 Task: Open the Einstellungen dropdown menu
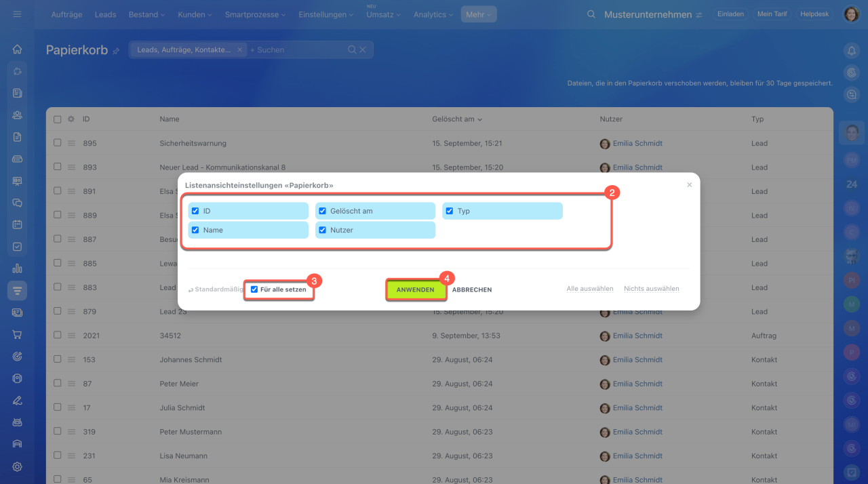coord(325,14)
